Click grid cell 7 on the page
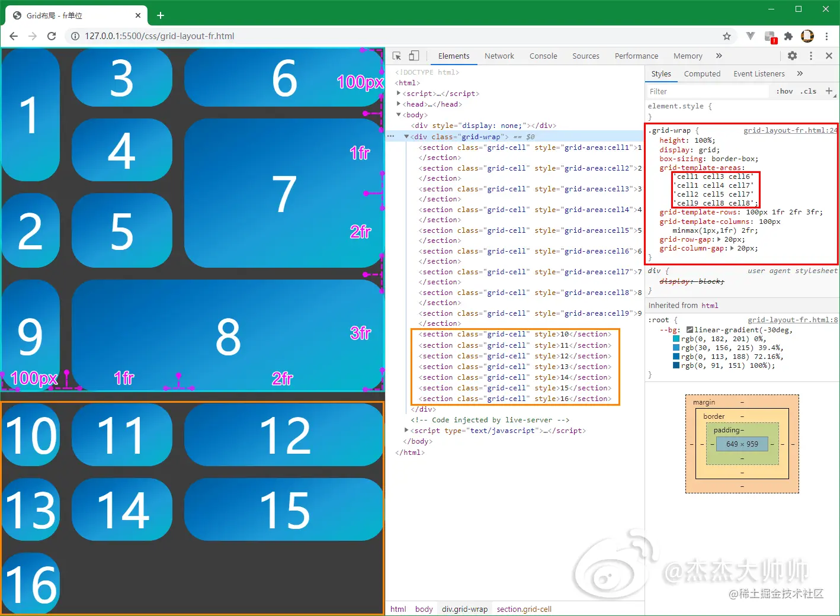Screen dimensions: 840x616 (x=284, y=193)
